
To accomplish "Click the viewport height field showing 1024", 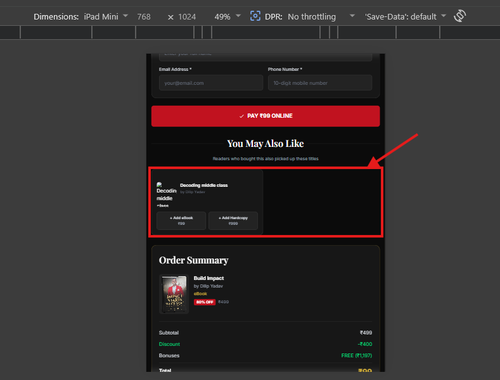I will coord(187,16).
